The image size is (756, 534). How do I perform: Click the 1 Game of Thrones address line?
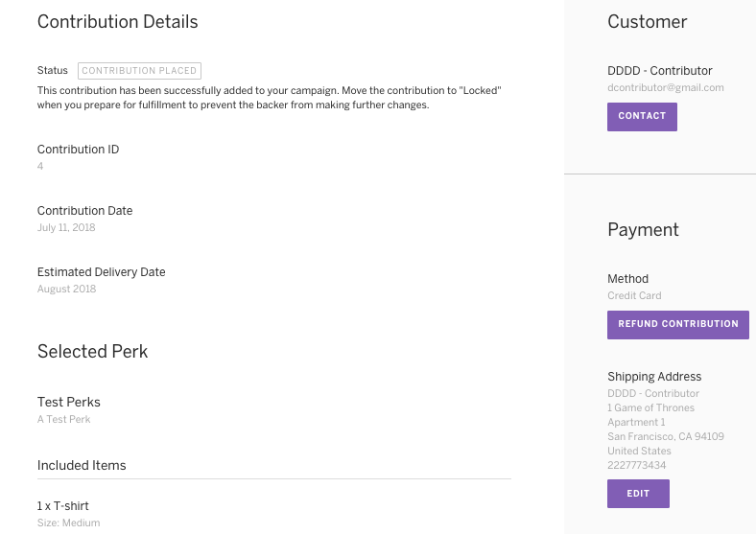pyautogui.click(x=650, y=407)
